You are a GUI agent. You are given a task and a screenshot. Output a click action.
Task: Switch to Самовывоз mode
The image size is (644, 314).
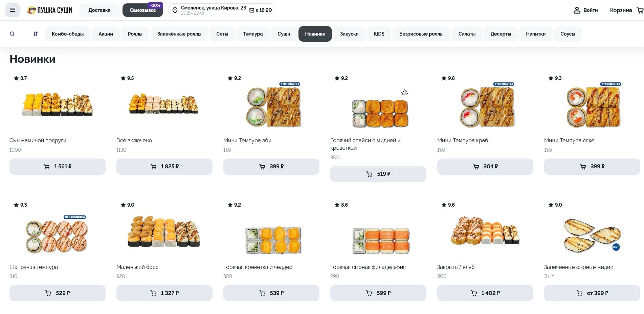click(142, 10)
